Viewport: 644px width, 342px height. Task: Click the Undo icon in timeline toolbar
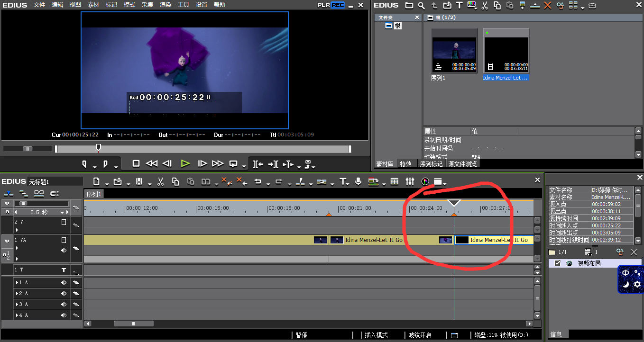(x=258, y=181)
